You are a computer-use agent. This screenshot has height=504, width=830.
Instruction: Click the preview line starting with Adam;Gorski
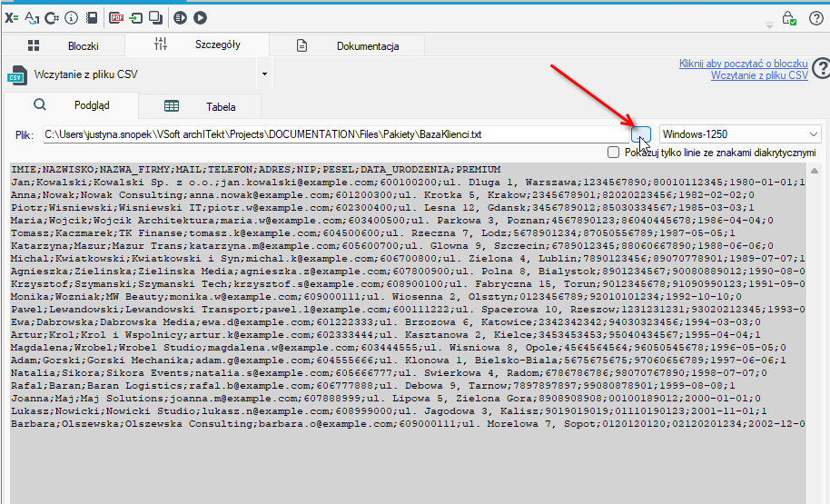pos(398,360)
